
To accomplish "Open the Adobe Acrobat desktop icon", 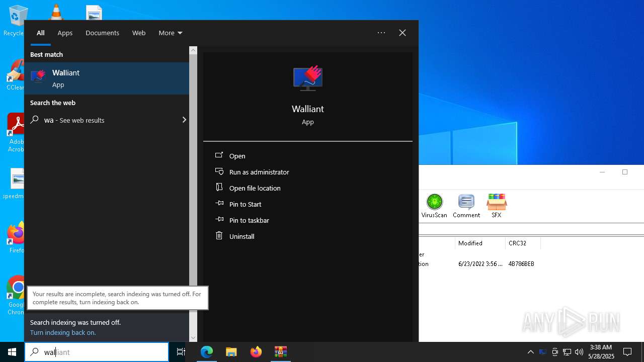I will pyautogui.click(x=16, y=133).
